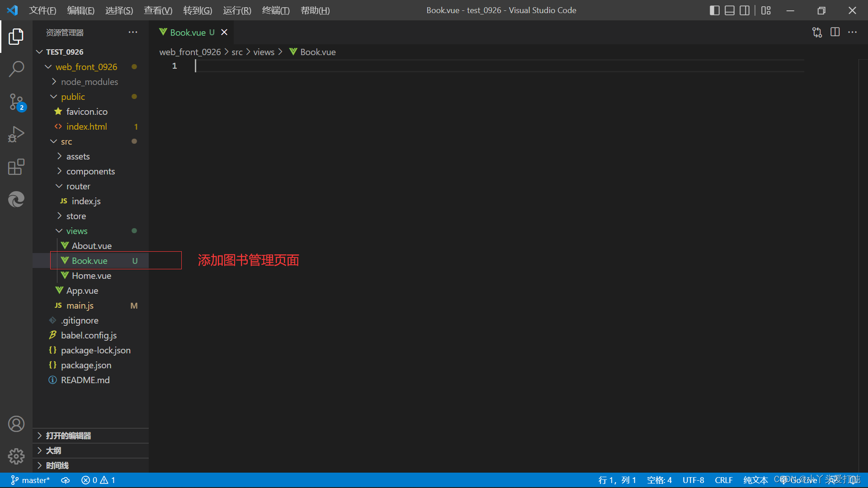Click the README.md info icon
868x488 pixels.
[53, 380]
